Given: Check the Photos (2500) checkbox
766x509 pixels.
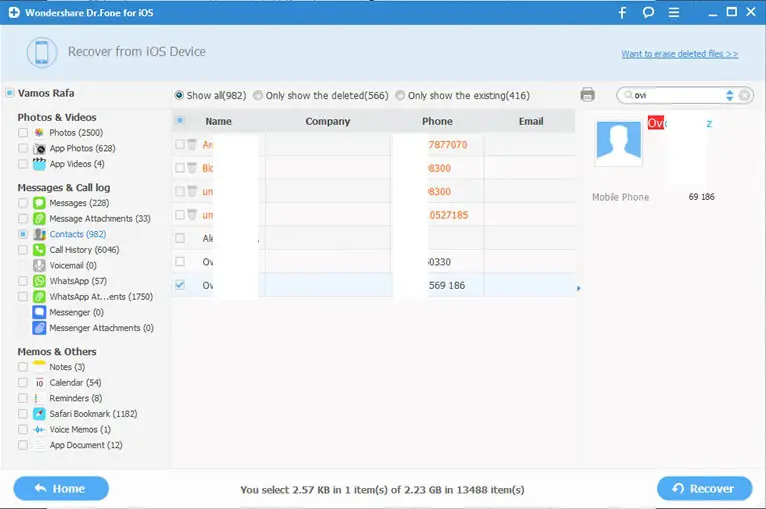Looking at the screenshot, I should click(x=22, y=132).
